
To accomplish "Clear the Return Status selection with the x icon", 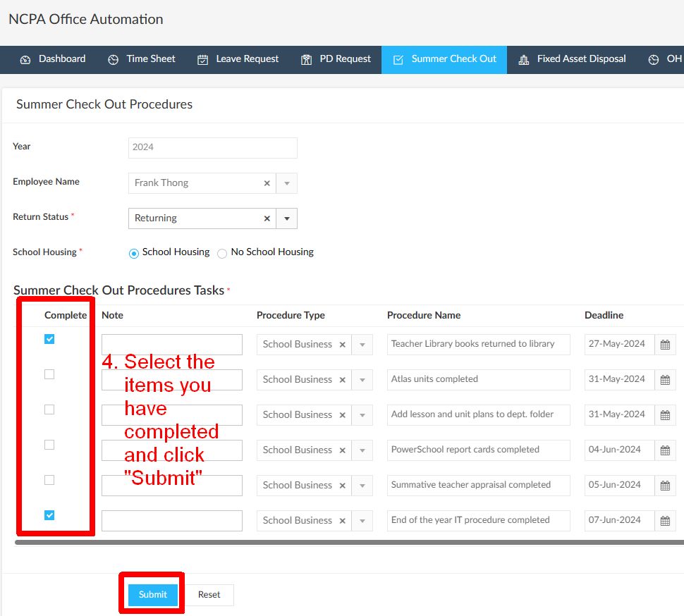I will 267,218.
